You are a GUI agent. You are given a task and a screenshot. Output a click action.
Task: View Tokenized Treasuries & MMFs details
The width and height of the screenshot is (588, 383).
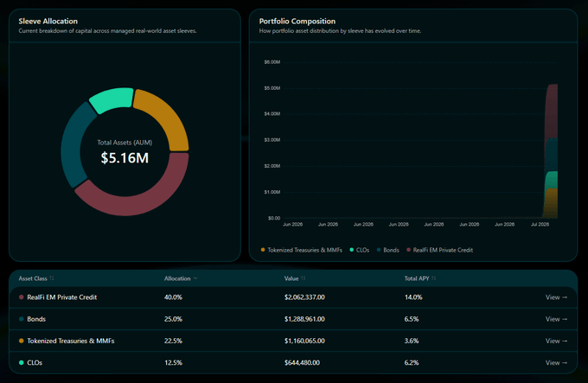point(556,341)
